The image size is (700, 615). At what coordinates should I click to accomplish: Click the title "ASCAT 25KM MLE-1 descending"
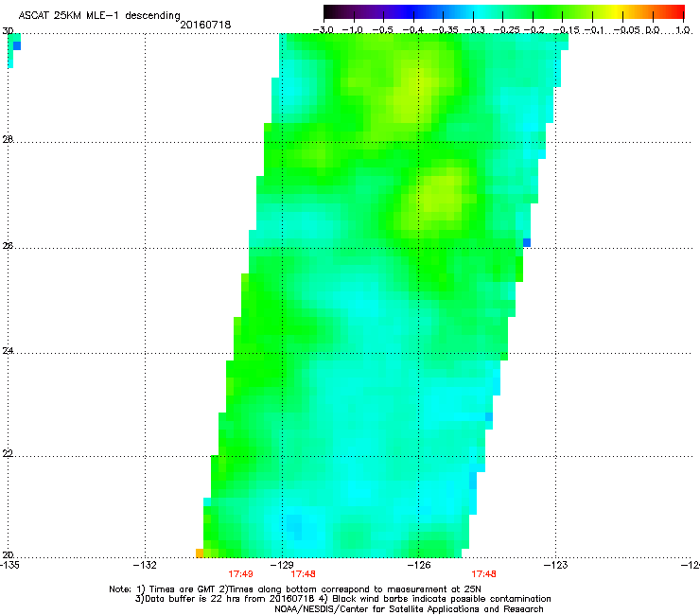(99, 16)
